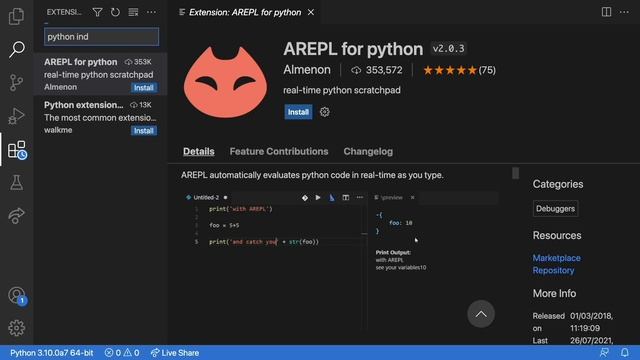Click the main blue Install button

point(298,112)
